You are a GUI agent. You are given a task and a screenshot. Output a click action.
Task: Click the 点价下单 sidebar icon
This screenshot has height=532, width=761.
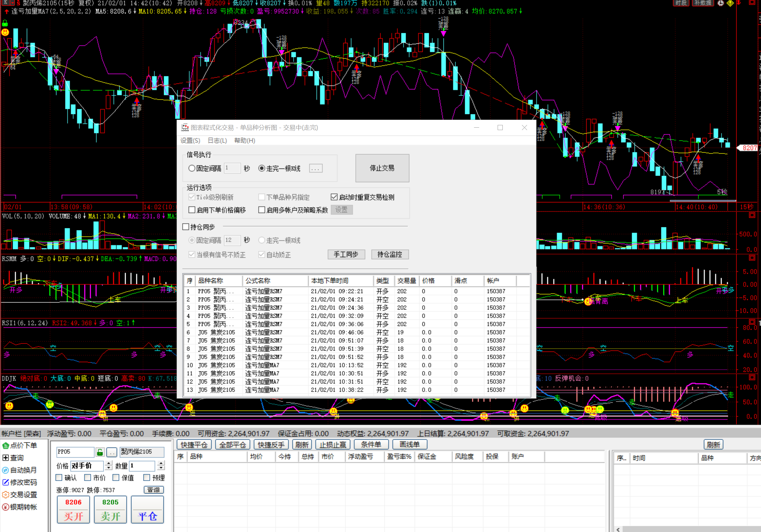(5, 445)
